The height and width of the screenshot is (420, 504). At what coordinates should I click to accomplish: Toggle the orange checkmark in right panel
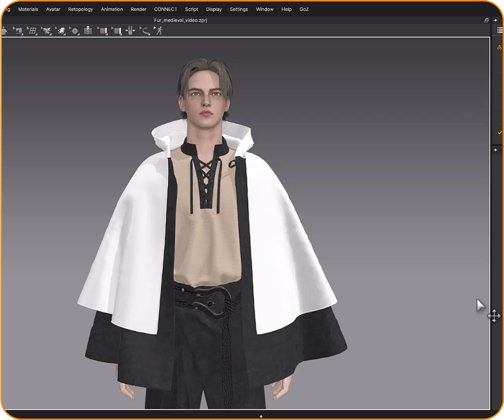(x=499, y=132)
